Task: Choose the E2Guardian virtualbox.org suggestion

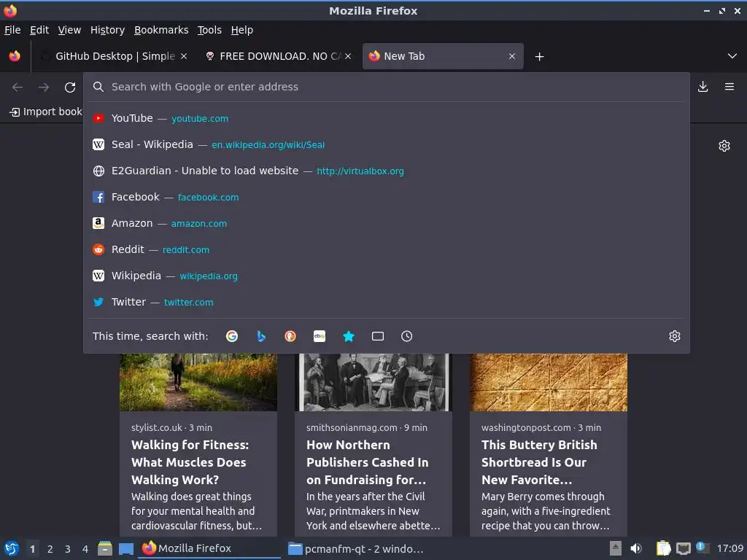Action: (387, 171)
